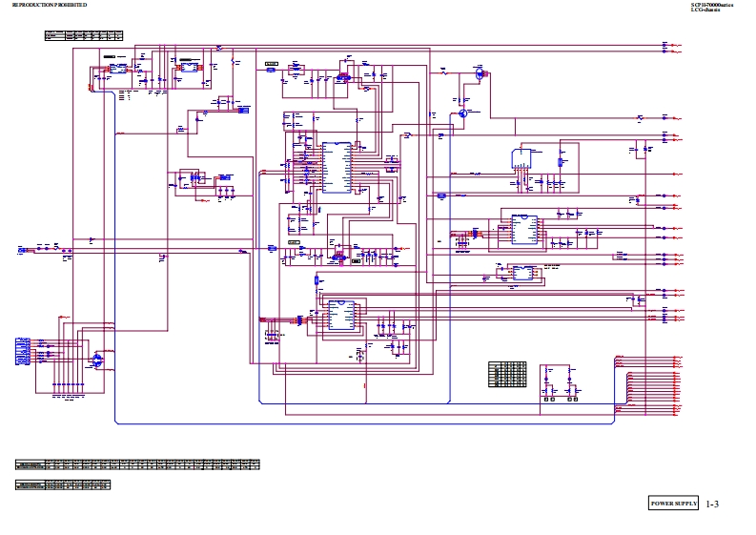Click the small IC below the wide right chip
The height and width of the screenshot is (535, 756).
coord(521,273)
